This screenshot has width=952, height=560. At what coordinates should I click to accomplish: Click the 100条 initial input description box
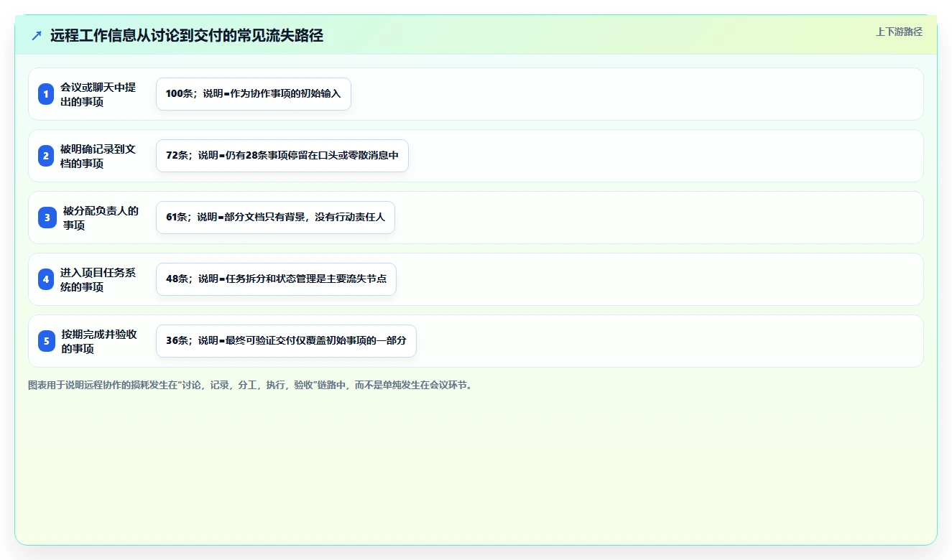[x=254, y=94]
